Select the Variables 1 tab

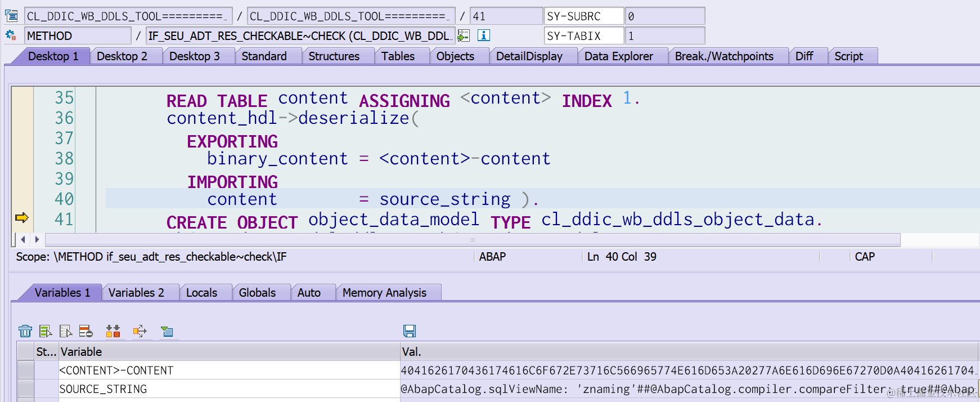62,293
